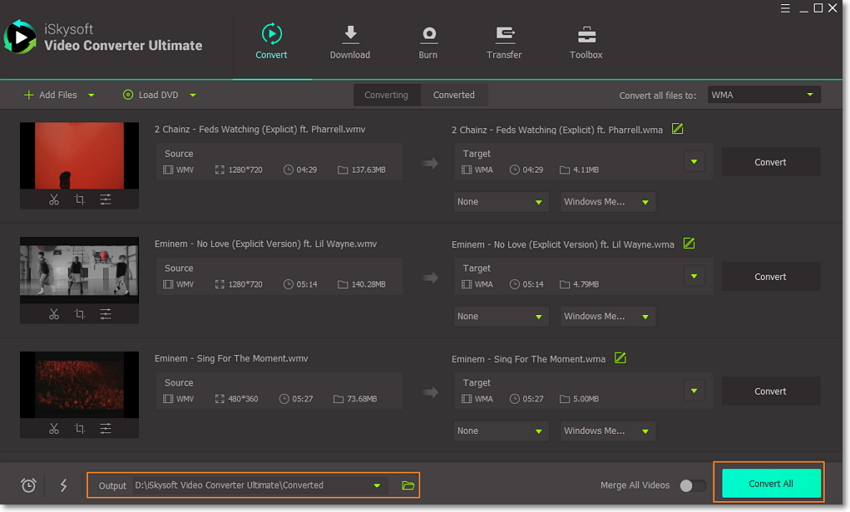Viewport: 850px width, 512px height.
Task: Open the output folder icon
Action: [x=408, y=485]
